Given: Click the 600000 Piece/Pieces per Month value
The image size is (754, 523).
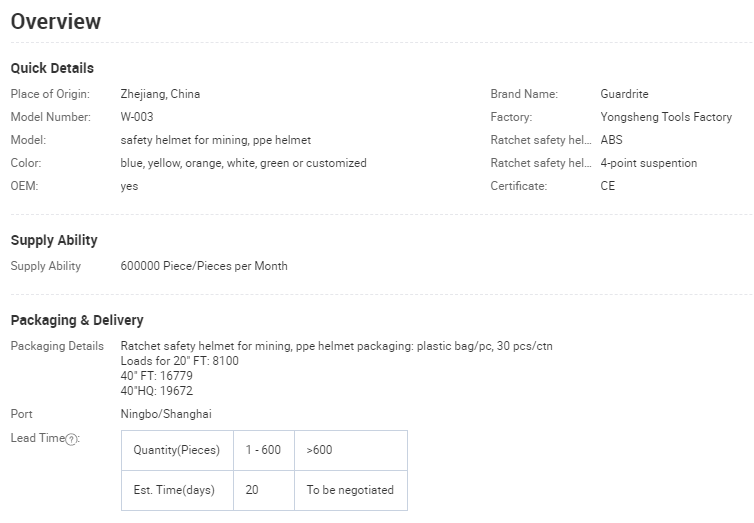Looking at the screenshot, I should pos(204,266).
